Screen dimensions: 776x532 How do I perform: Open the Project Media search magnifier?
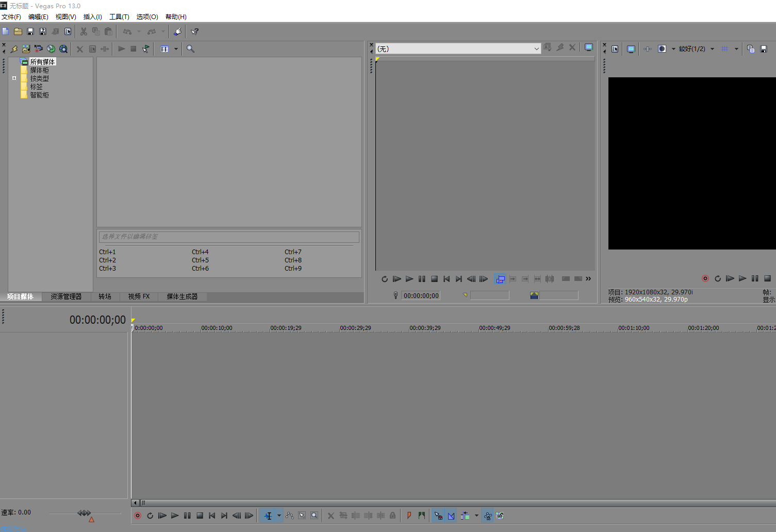click(x=191, y=49)
